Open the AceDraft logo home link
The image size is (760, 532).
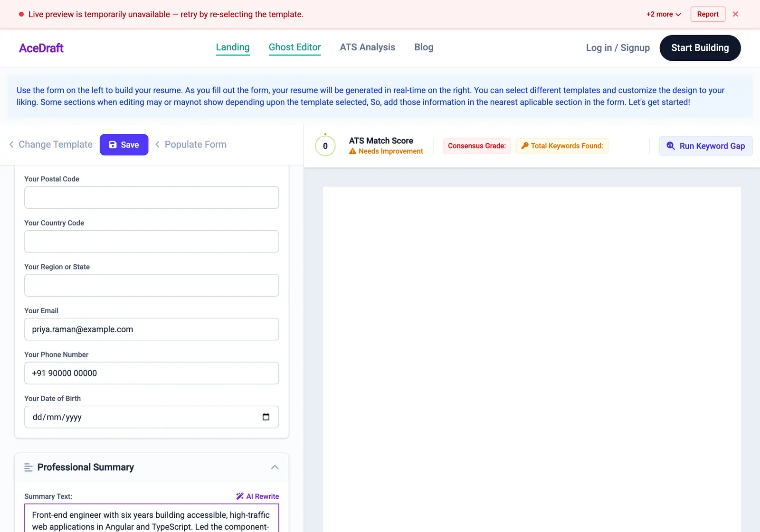(41, 48)
